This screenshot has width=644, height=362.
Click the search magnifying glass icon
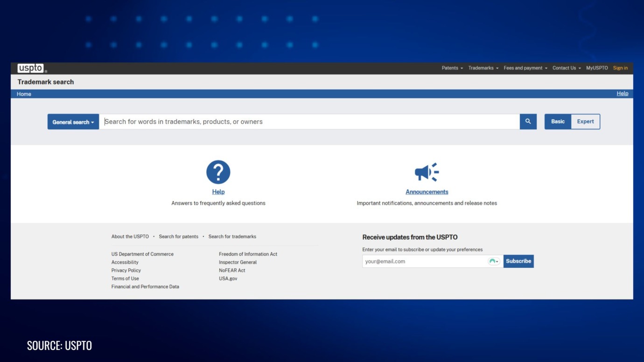528,121
